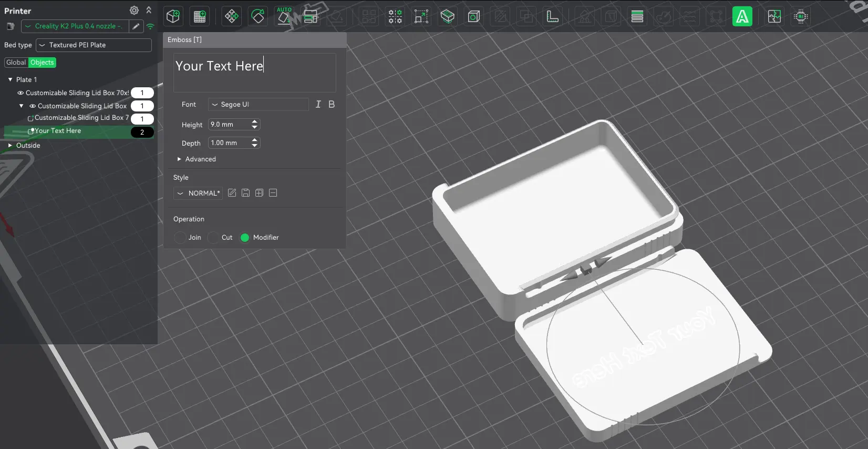Open the stacked layers tool

point(637,17)
